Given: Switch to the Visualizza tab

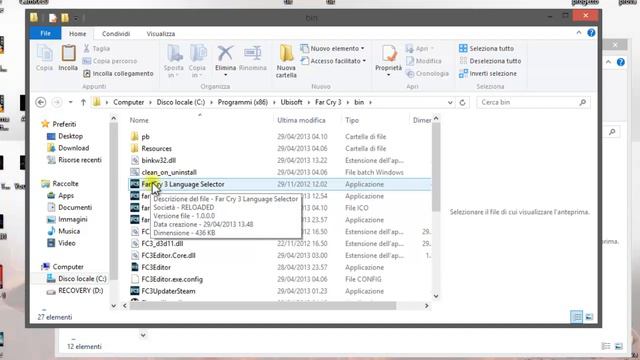Looking at the screenshot, I should (x=161, y=34).
